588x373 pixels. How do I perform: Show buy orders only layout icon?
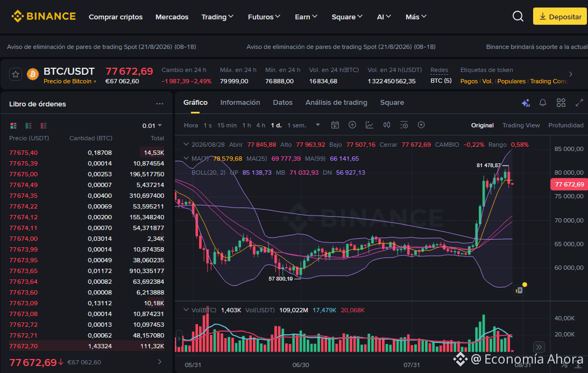[x=29, y=125]
